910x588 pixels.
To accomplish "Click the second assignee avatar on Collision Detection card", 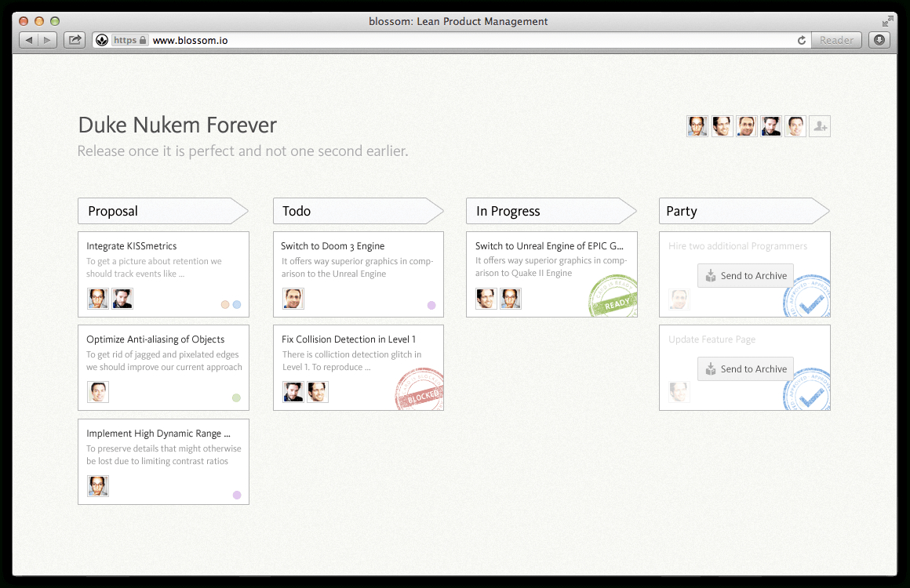I will pos(318,392).
